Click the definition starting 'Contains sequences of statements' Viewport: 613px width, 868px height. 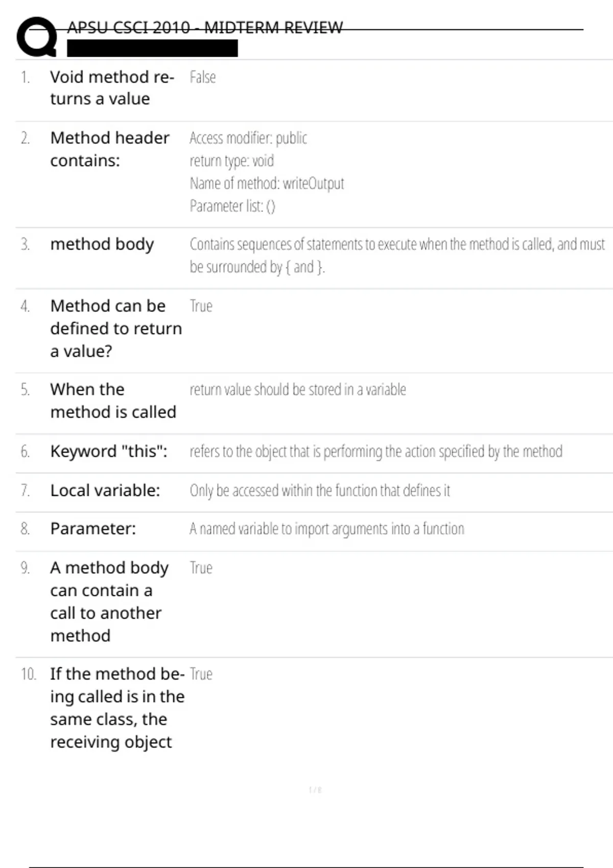coord(397,255)
